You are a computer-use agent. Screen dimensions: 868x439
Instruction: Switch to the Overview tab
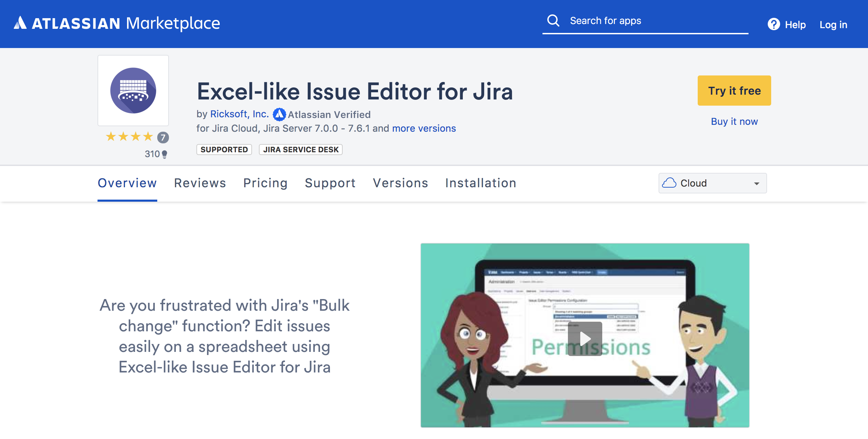(x=127, y=183)
